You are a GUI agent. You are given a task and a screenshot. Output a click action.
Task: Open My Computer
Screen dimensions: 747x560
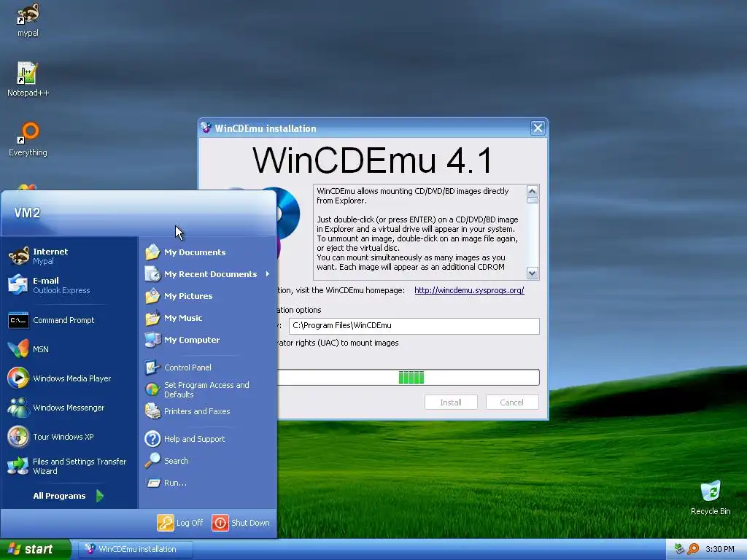coord(208,340)
